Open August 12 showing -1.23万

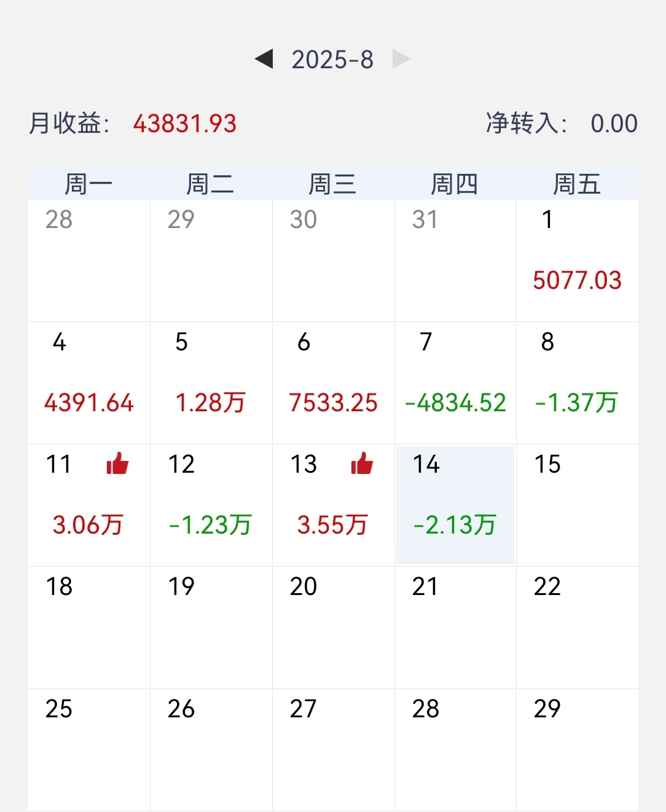211,505
